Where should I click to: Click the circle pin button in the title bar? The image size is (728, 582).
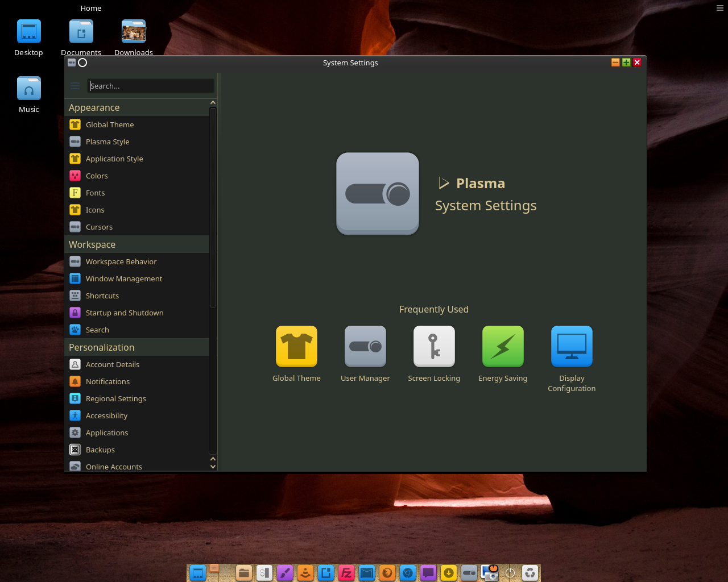pos(82,63)
